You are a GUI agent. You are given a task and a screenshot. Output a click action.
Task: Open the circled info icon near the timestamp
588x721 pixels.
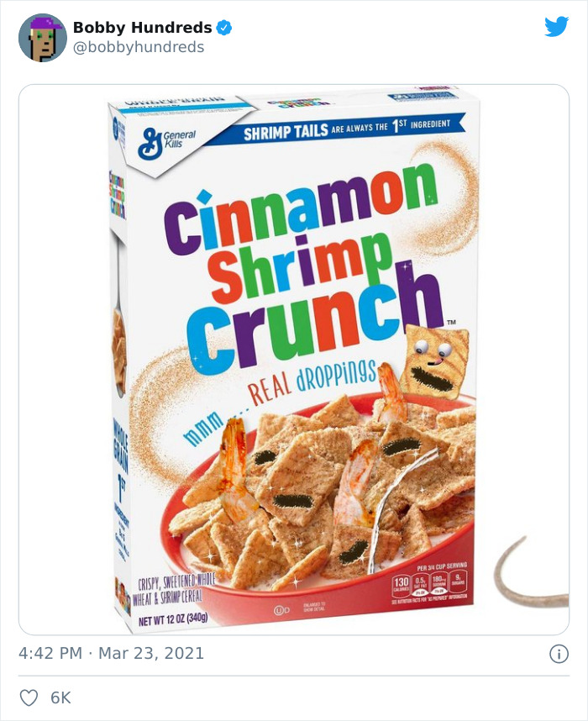[x=560, y=652]
